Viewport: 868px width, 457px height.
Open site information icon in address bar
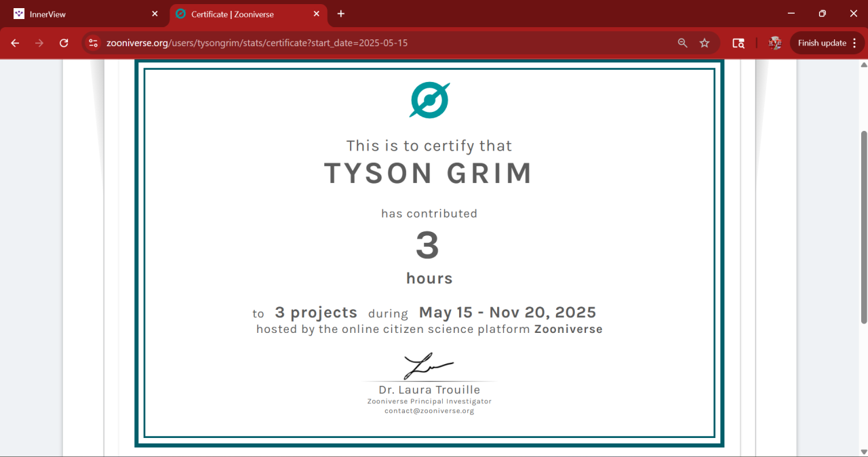click(94, 43)
